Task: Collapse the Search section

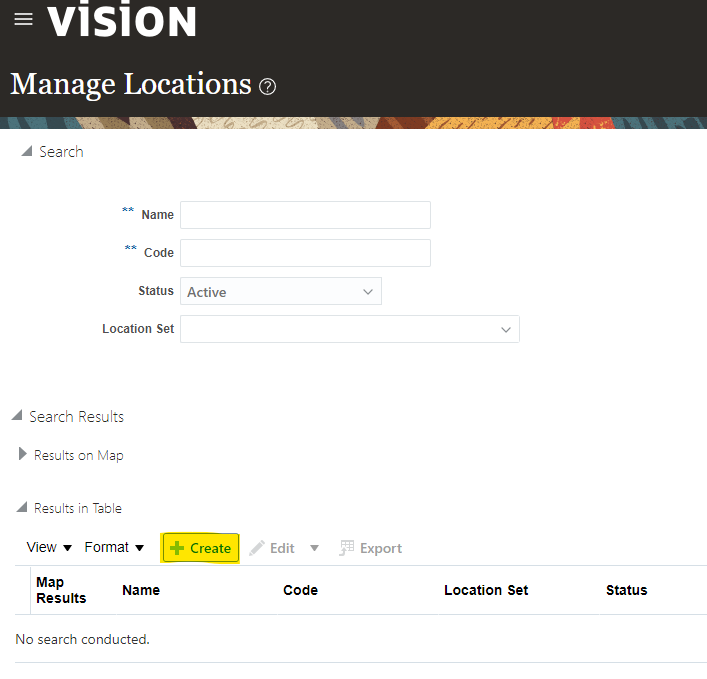Action: (x=27, y=151)
